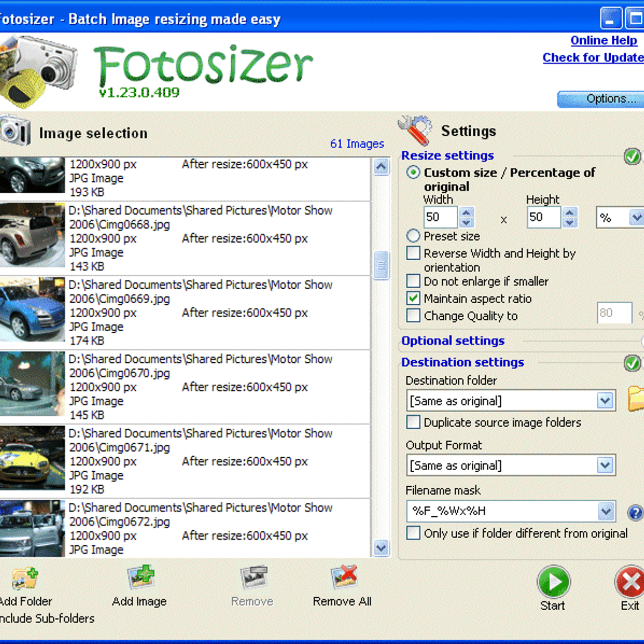Click the image list scroll down arrow
Screen dimensions: 644x644
click(x=381, y=548)
